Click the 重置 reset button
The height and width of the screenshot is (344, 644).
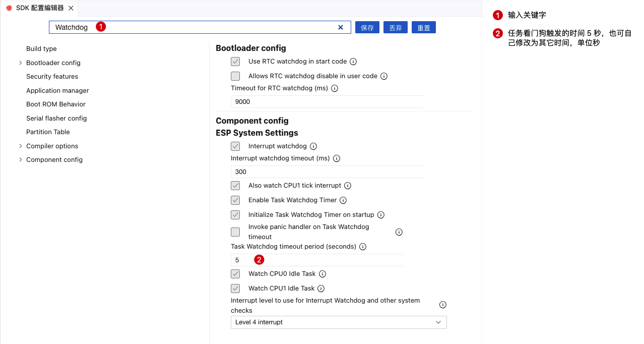[x=424, y=28]
